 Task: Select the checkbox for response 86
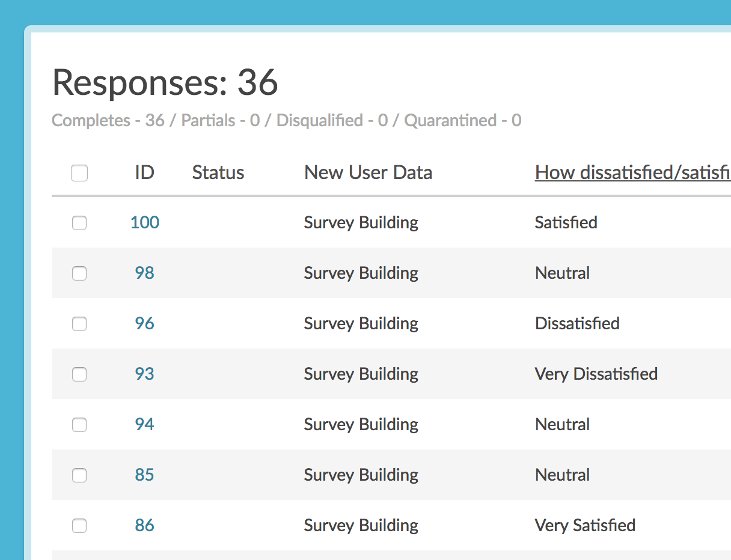(79, 526)
